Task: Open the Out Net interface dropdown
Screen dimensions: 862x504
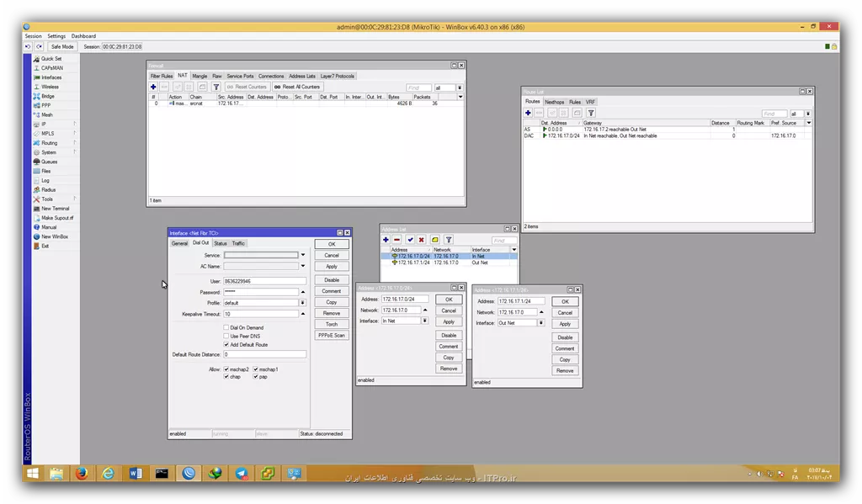Action: [541, 323]
